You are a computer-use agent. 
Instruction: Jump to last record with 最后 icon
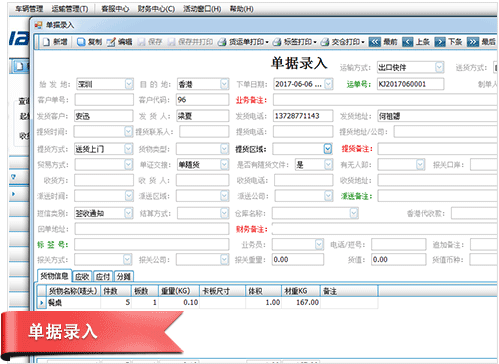pyautogui.click(x=473, y=42)
